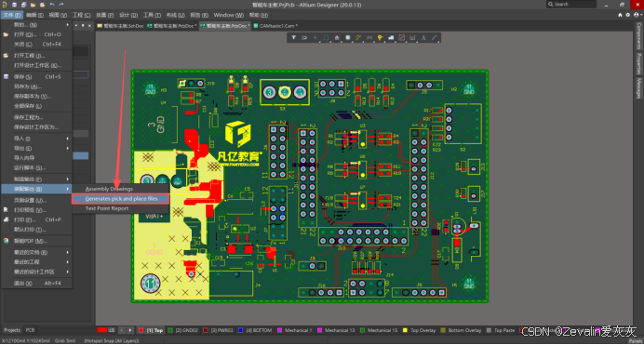Click the Mechanical 15 green color swatch
This screenshot has height=345, width=644.
click(x=363, y=330)
